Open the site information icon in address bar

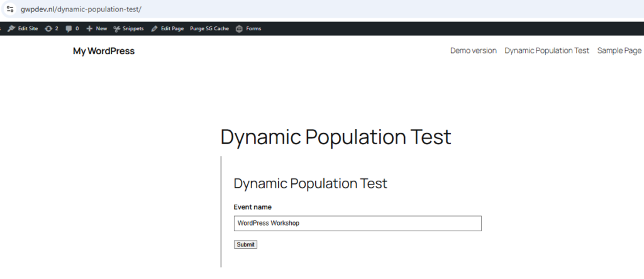tap(10, 9)
